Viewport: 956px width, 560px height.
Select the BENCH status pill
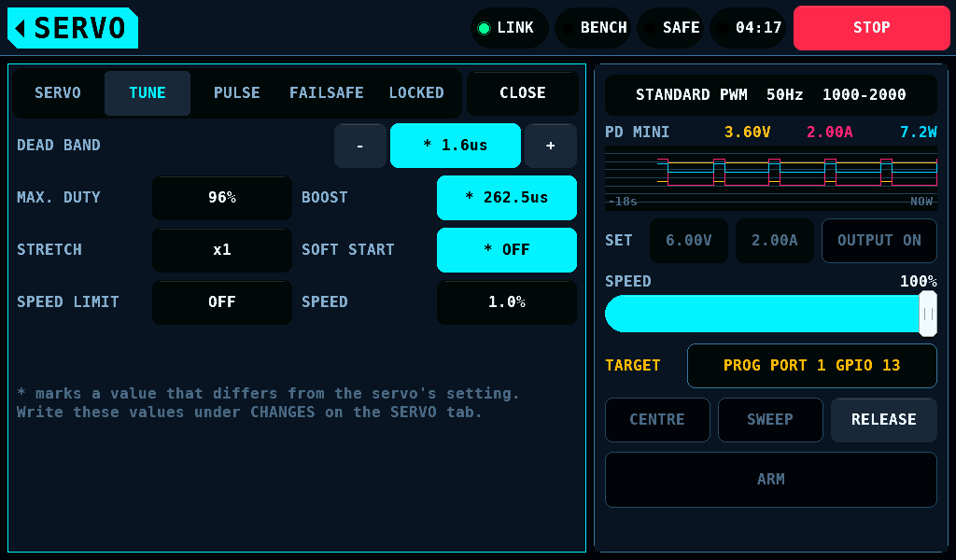593,28
